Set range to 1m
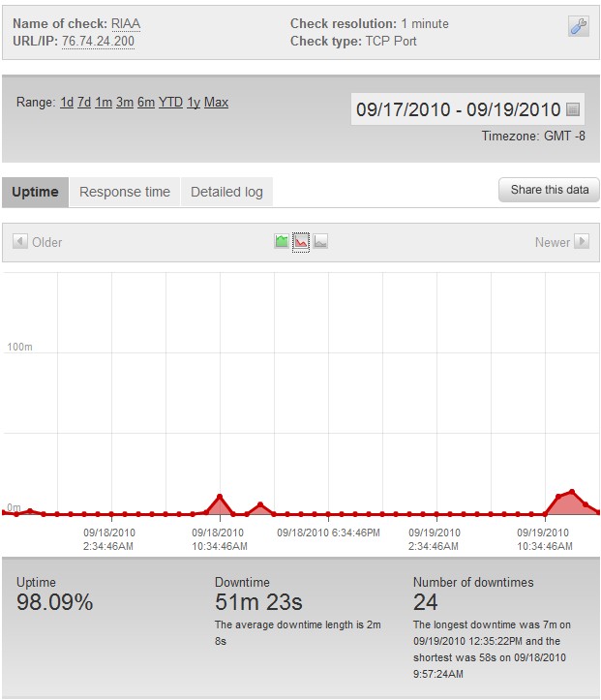The image size is (601, 700). [104, 103]
